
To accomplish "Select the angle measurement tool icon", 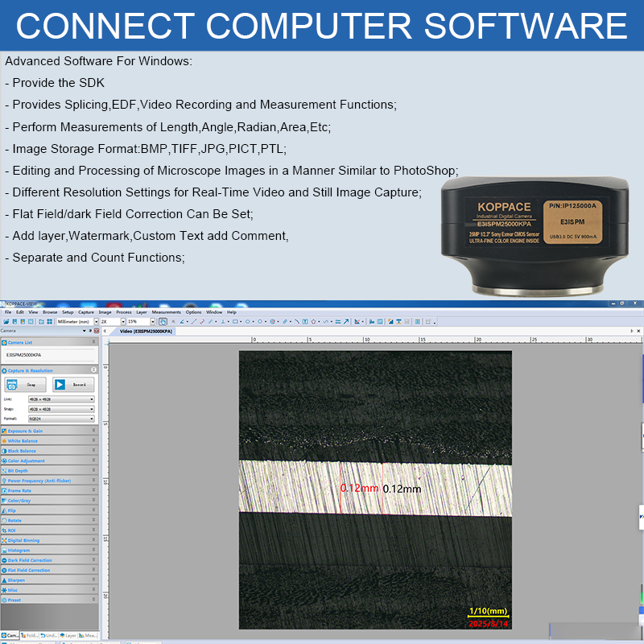I will [x=181, y=321].
